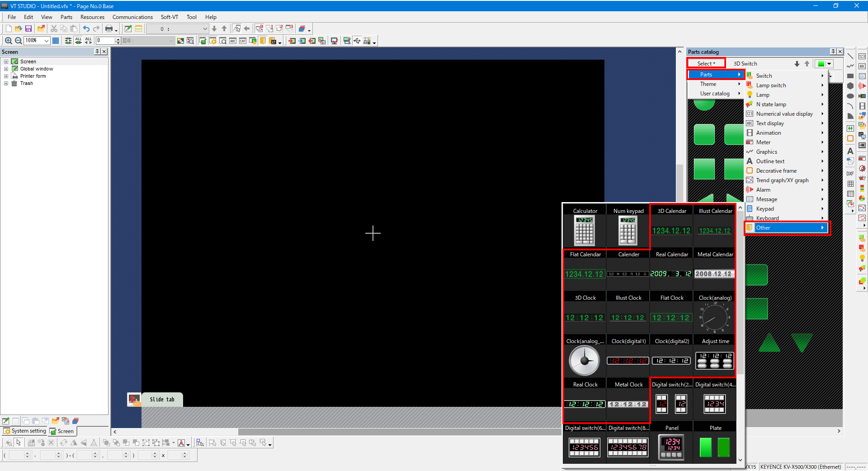868x471 pixels.
Task: Open the 100% zoom level dropdown
Action: tap(46, 41)
